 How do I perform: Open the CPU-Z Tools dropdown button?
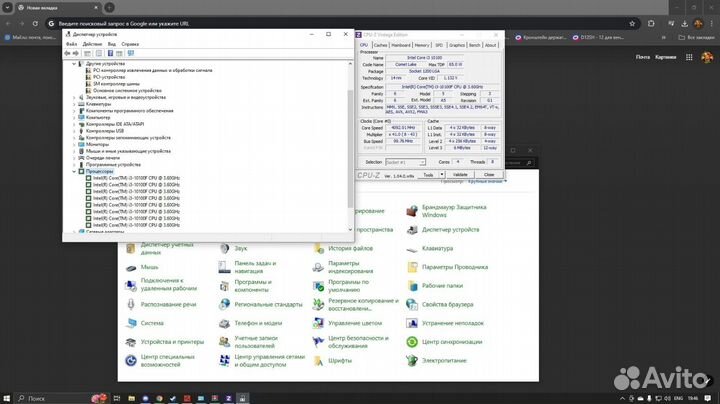[432, 174]
